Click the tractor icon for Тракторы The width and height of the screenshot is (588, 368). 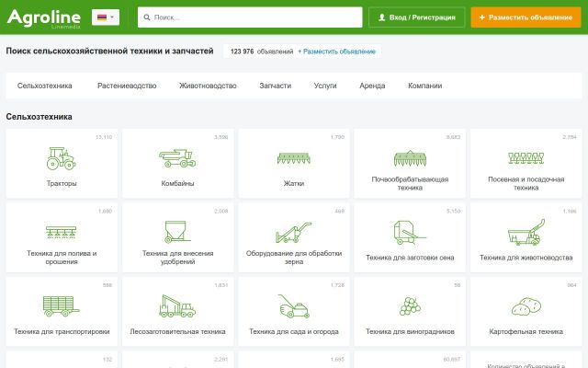(62, 158)
